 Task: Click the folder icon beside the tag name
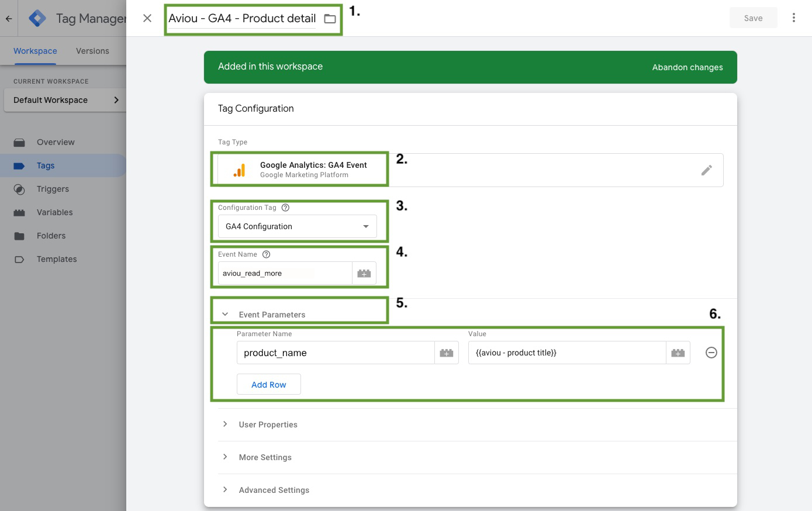pos(330,19)
